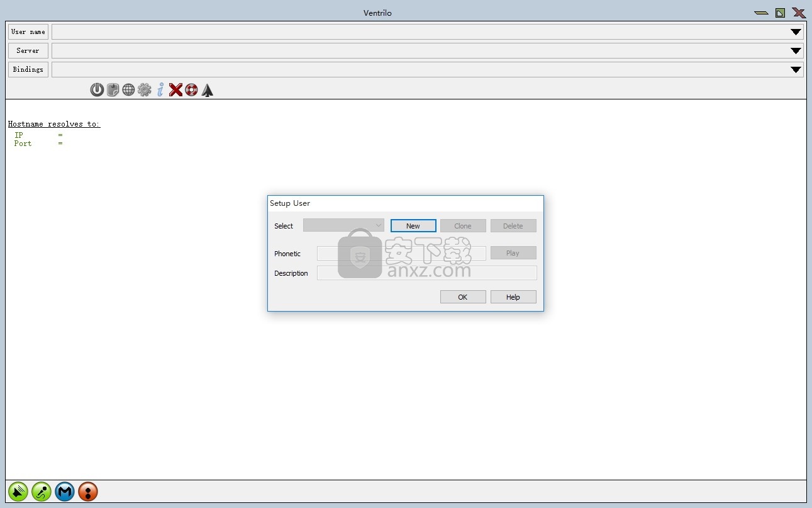Click the Clone button

[463, 226]
